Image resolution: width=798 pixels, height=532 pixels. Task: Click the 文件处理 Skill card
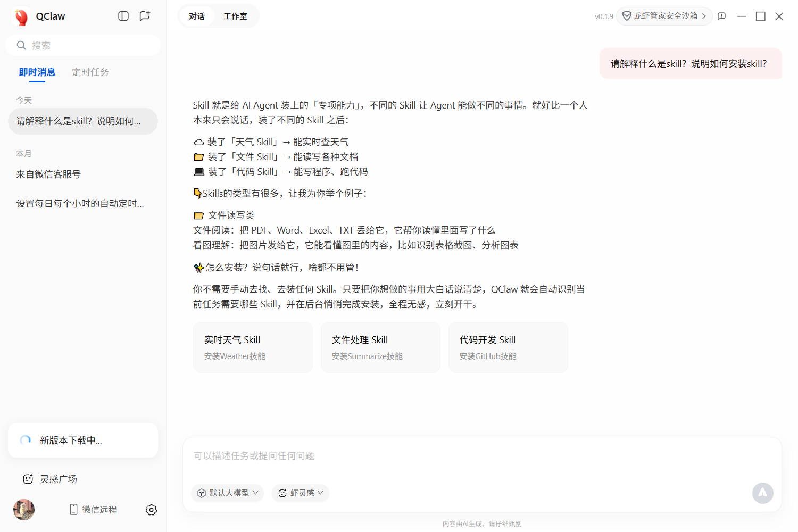380,347
